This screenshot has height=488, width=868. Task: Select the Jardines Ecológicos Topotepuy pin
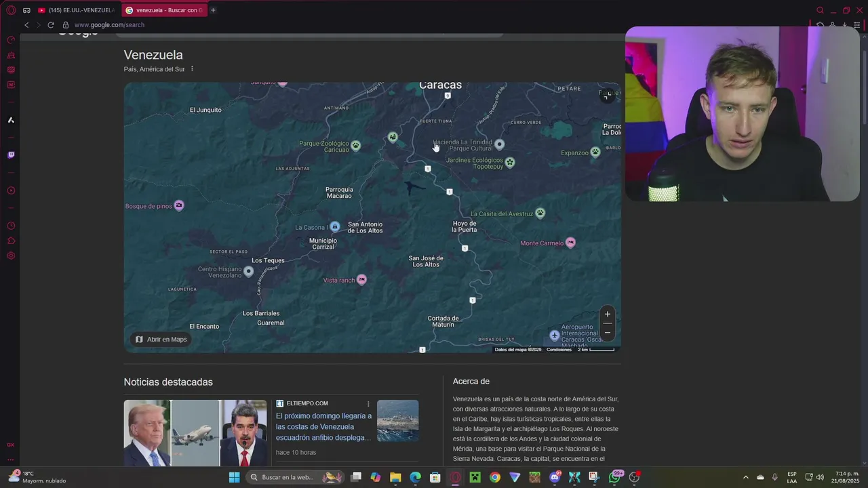510,163
